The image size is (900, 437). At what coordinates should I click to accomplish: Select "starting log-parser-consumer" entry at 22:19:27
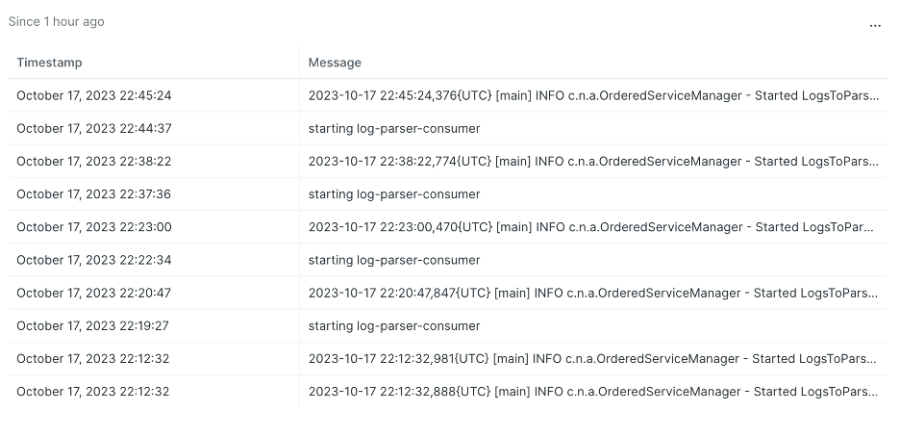coord(394,326)
